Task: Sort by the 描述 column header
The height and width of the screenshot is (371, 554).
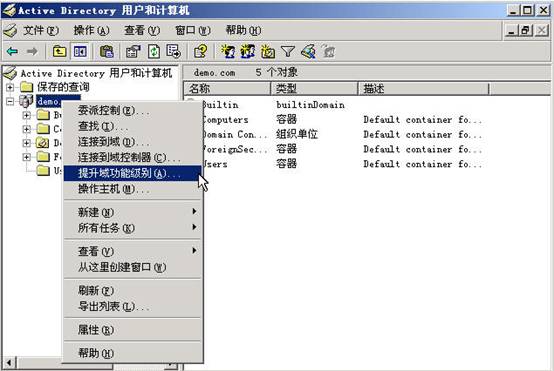Action: pos(424,88)
